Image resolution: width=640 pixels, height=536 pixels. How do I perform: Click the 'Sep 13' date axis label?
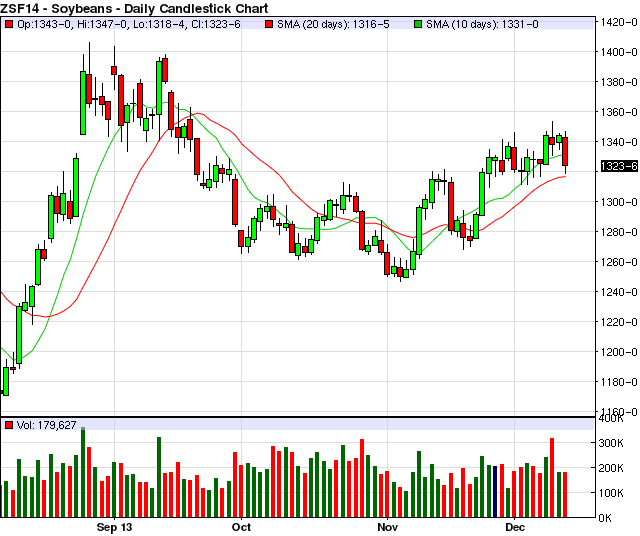pos(114,527)
